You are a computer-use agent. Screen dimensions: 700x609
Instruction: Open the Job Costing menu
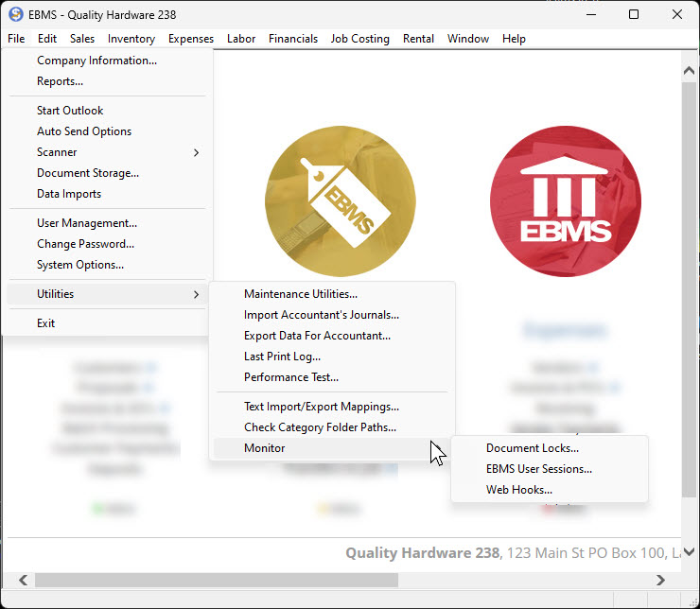point(359,39)
